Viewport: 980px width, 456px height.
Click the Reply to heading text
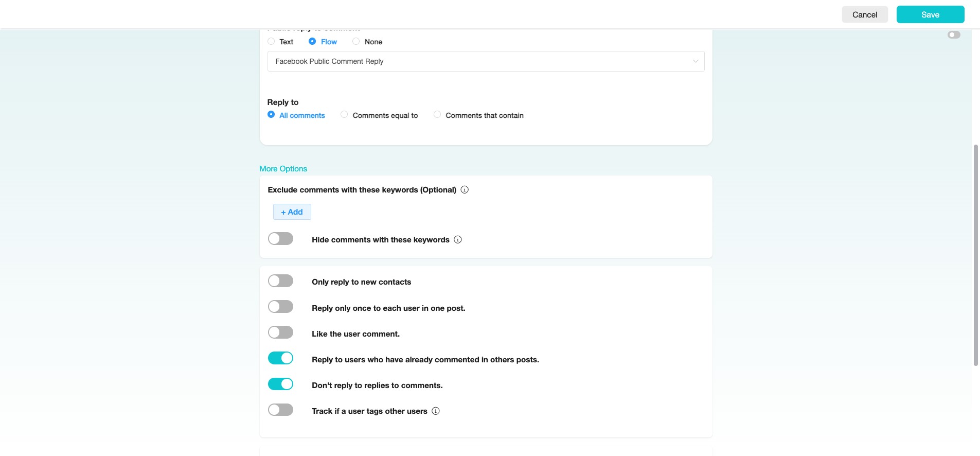coord(283,102)
